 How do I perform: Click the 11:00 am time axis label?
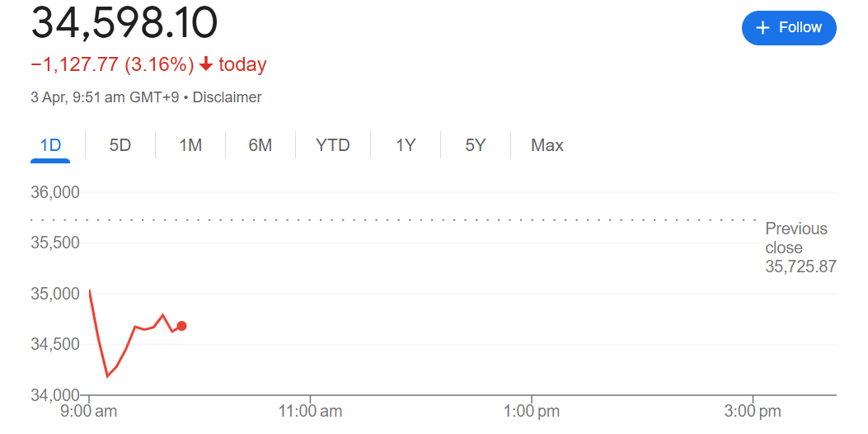[x=310, y=411]
